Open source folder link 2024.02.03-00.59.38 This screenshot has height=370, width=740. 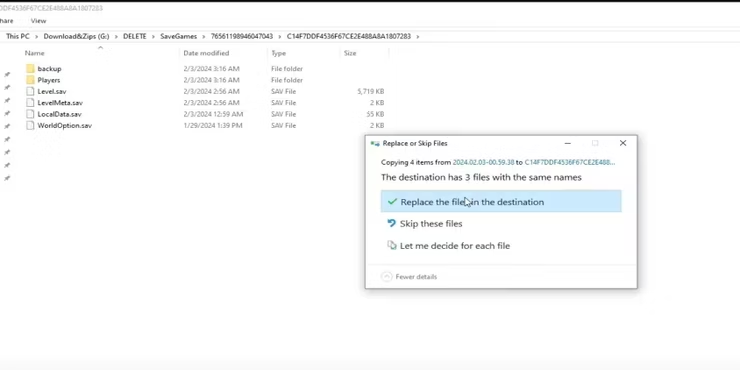click(x=483, y=162)
